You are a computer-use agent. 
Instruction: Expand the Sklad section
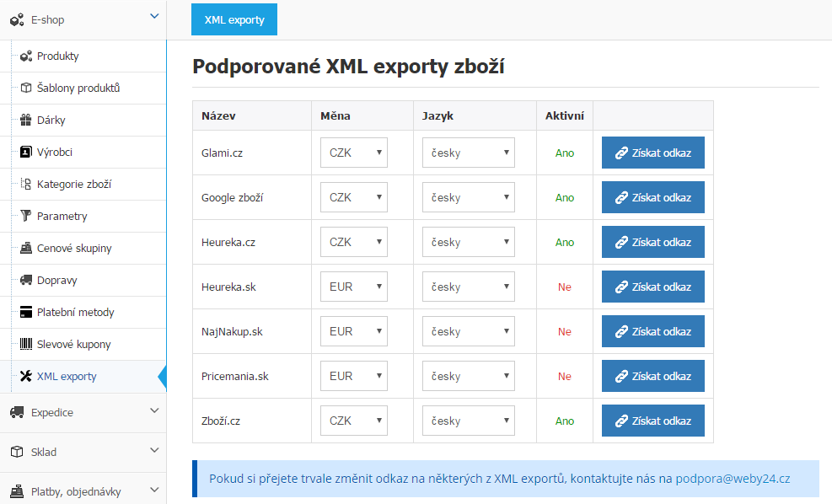click(154, 450)
